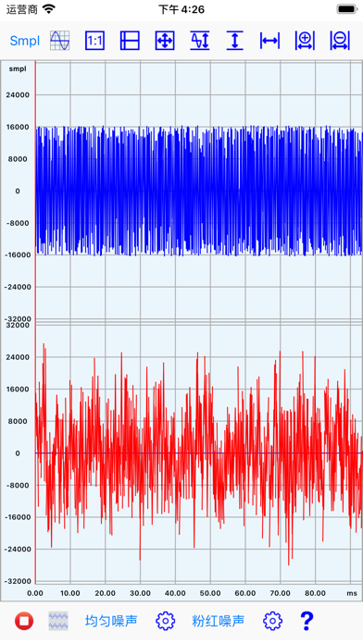The image size is (363, 644).
Task: Zoom out horizontally with the minus icon
Action: (340, 41)
